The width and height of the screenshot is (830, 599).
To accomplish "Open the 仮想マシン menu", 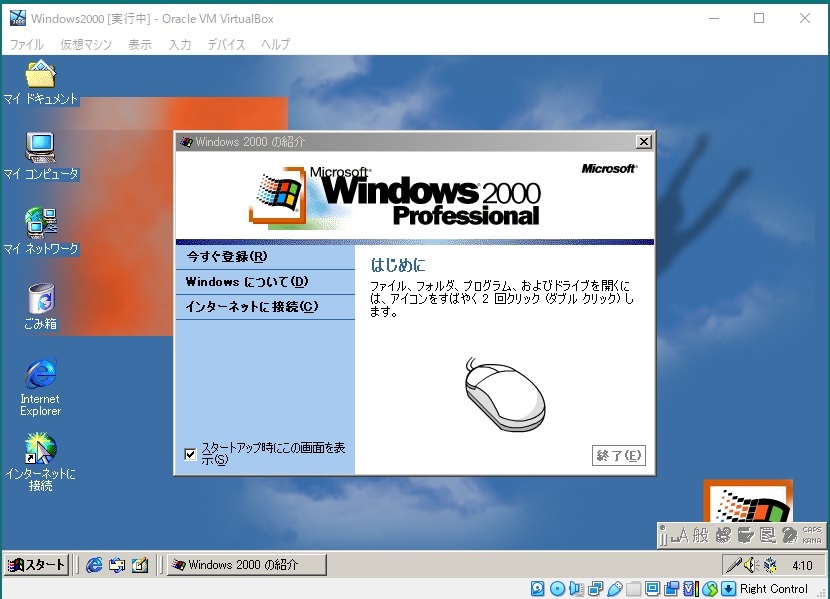I will (x=86, y=44).
